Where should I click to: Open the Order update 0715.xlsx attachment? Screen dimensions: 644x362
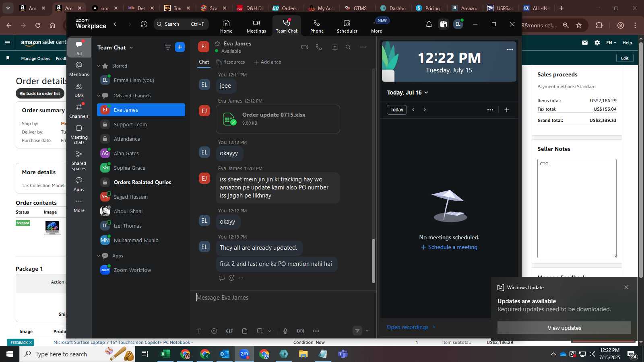coord(278,119)
